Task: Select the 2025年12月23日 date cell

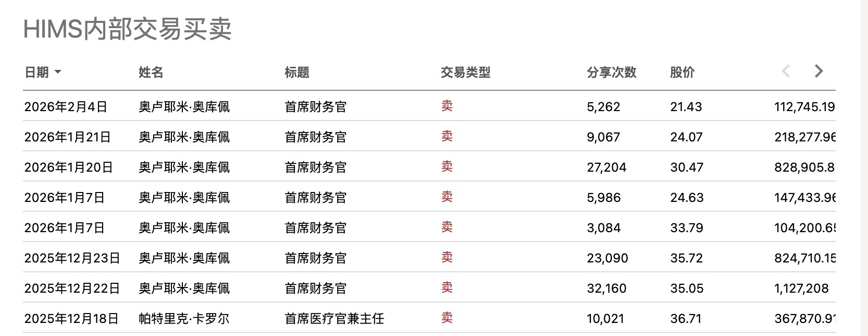Action: coord(72,258)
